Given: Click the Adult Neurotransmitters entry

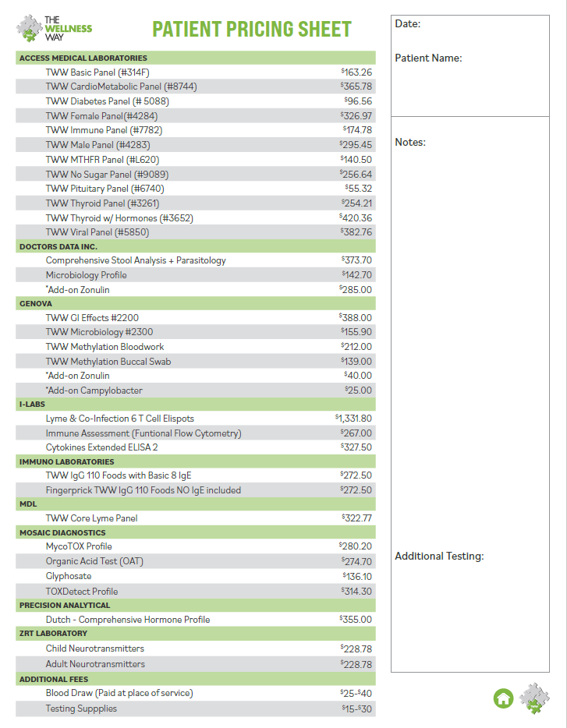Looking at the screenshot, I should (x=95, y=664).
